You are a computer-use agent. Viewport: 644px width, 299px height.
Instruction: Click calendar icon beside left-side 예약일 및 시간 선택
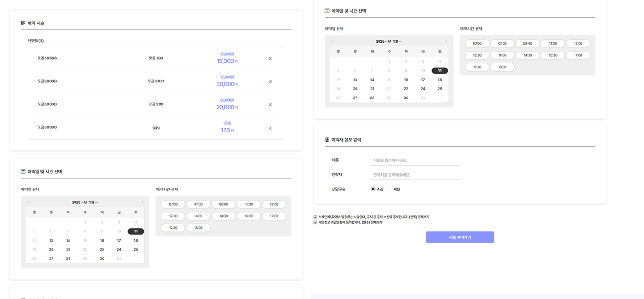click(x=23, y=171)
